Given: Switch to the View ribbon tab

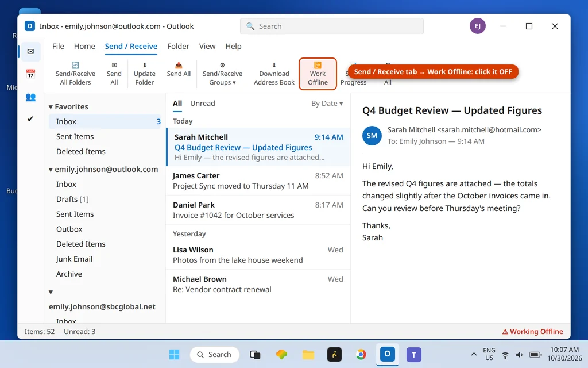Looking at the screenshot, I should point(207,46).
